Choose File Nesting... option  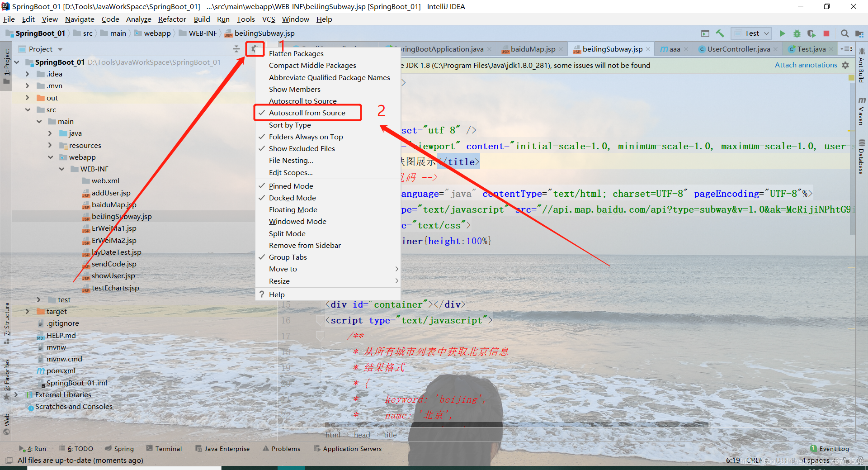coord(328,160)
